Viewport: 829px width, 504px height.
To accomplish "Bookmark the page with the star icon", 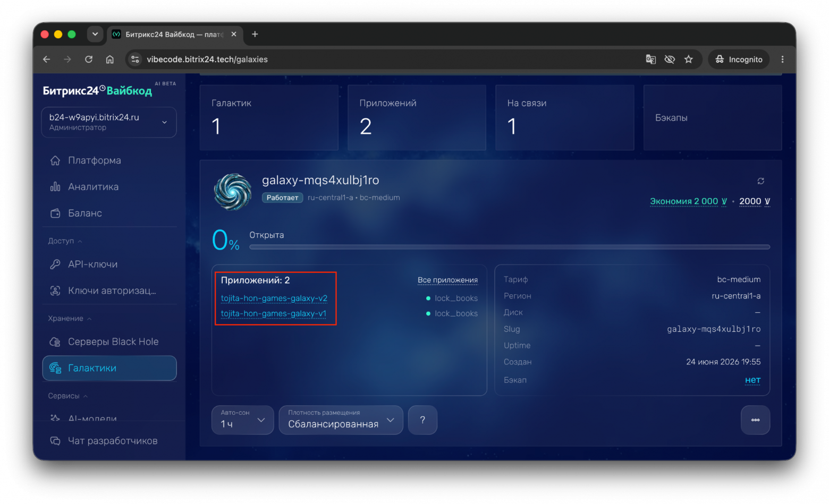I will point(689,59).
